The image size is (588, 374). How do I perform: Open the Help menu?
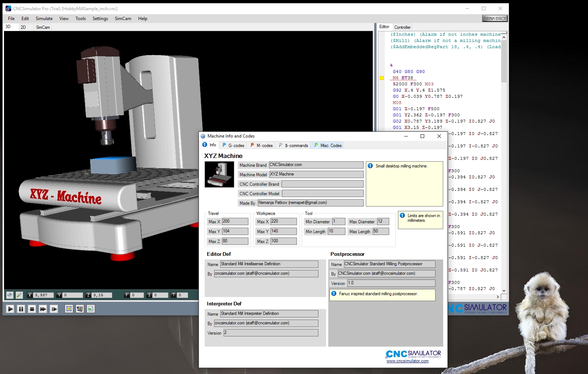[x=143, y=19]
